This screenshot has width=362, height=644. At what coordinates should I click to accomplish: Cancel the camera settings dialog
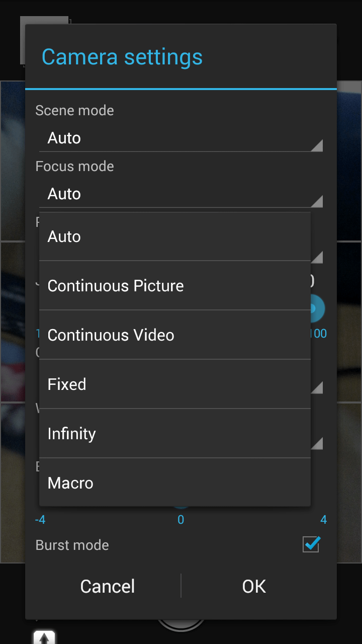point(108,586)
